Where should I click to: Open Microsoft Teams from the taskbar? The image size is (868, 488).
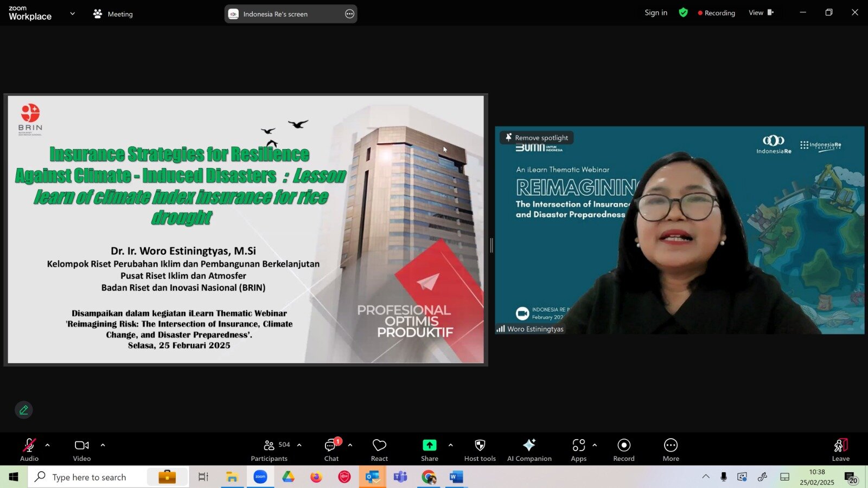400,477
